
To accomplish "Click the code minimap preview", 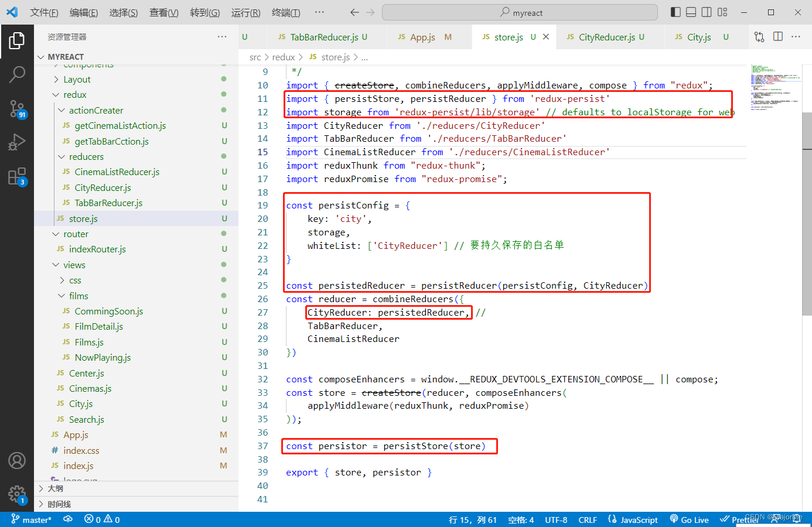I will pos(777,88).
